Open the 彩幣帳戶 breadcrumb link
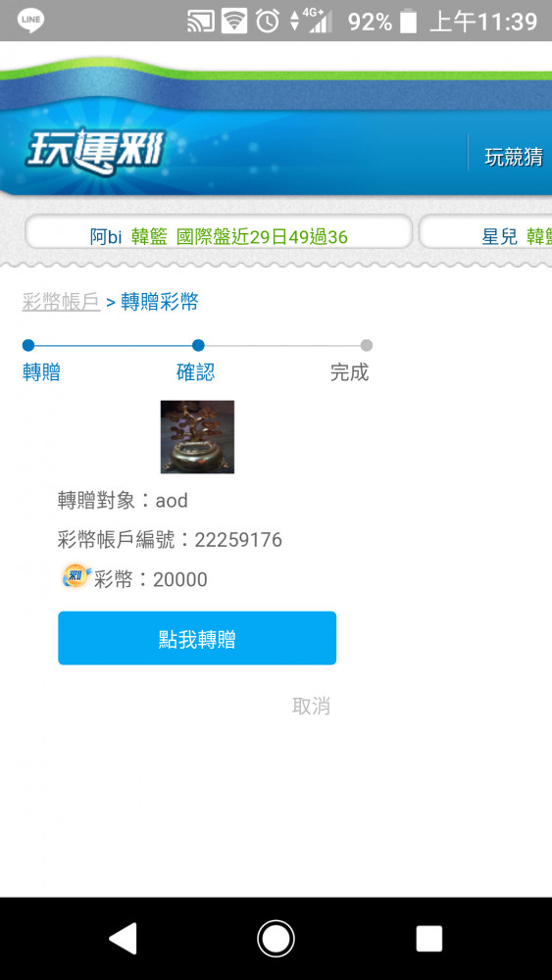 coord(61,302)
